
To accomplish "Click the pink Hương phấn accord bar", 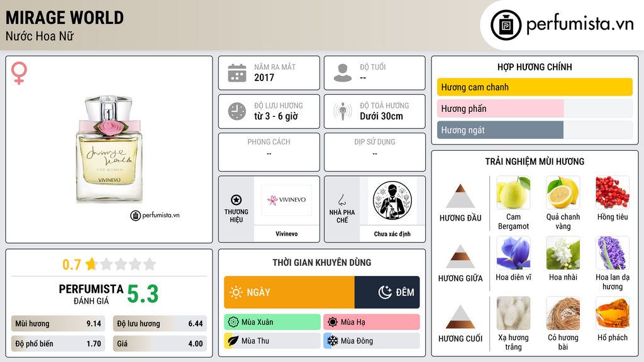I will tap(500, 109).
